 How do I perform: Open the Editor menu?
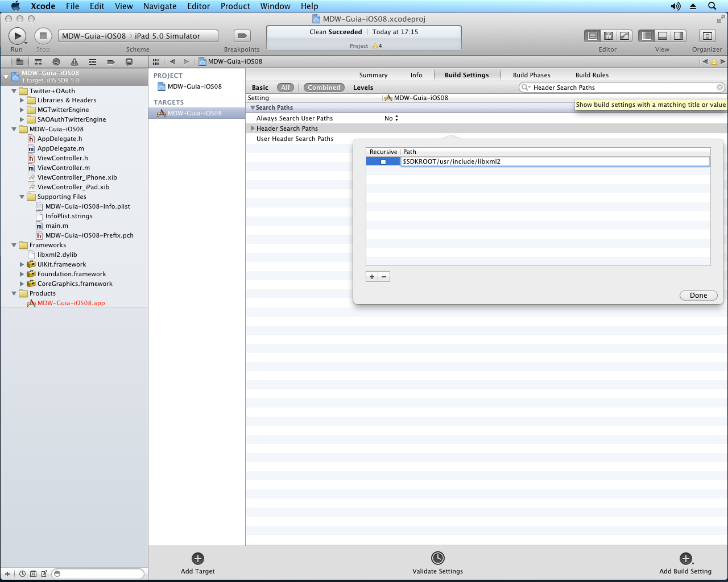click(x=198, y=6)
